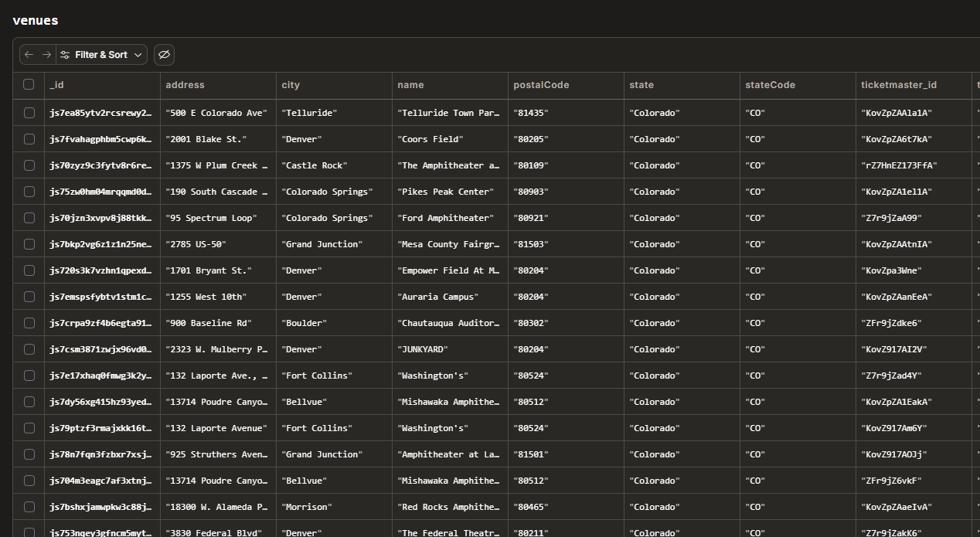Select the checkbox for the Telluride row
980x537 pixels.
(29, 113)
